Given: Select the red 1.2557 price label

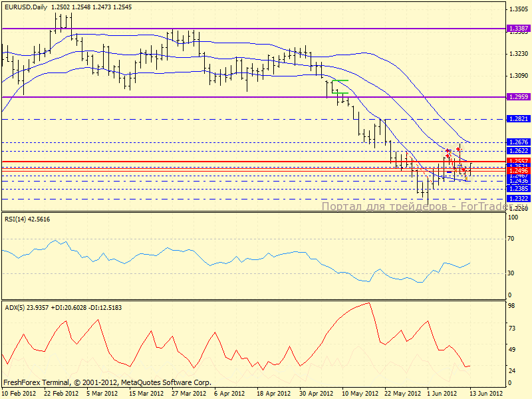Looking at the screenshot, I should pos(518,161).
